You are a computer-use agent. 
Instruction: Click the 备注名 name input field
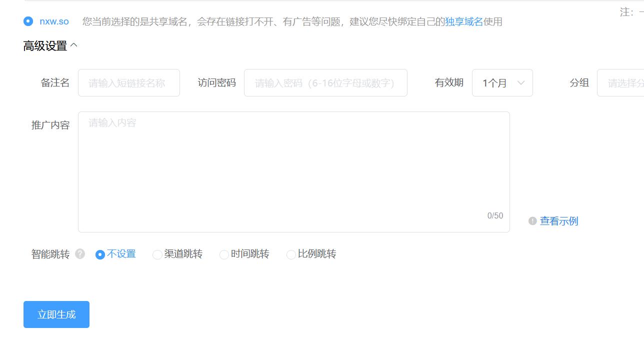(128, 82)
